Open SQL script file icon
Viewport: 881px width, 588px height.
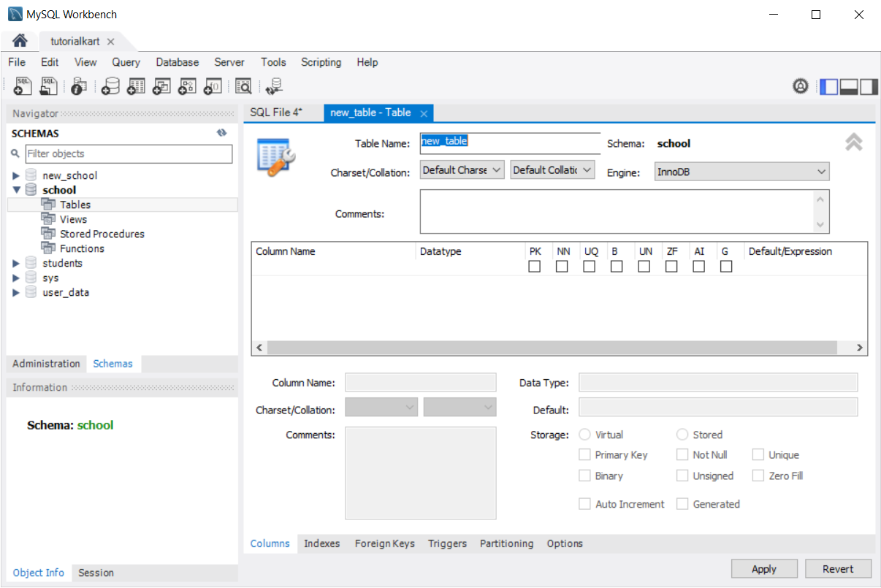tap(48, 86)
